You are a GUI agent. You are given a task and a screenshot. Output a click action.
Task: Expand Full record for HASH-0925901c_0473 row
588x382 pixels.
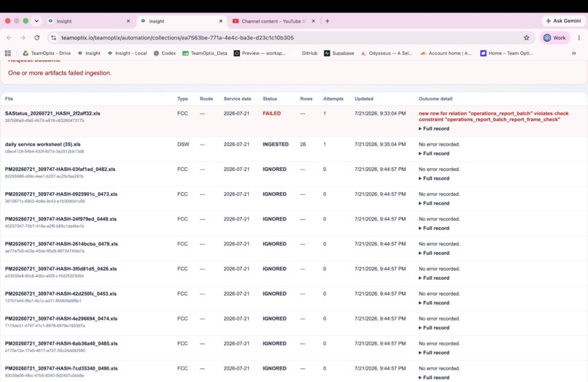434,203
